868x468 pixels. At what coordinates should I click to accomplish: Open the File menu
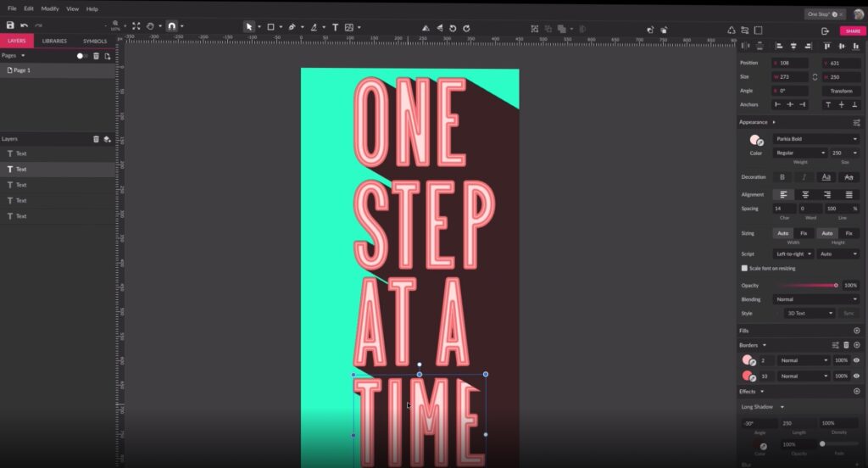tap(12, 8)
